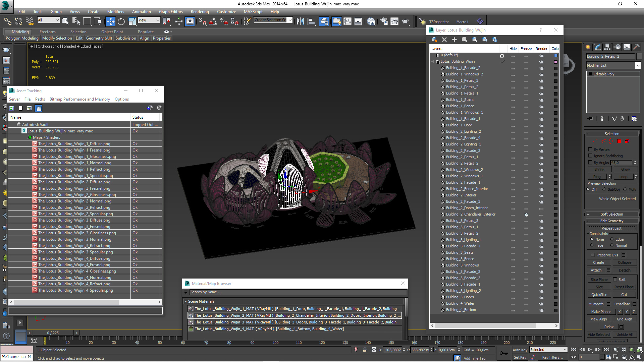Click the MSmooth button

coord(596,304)
